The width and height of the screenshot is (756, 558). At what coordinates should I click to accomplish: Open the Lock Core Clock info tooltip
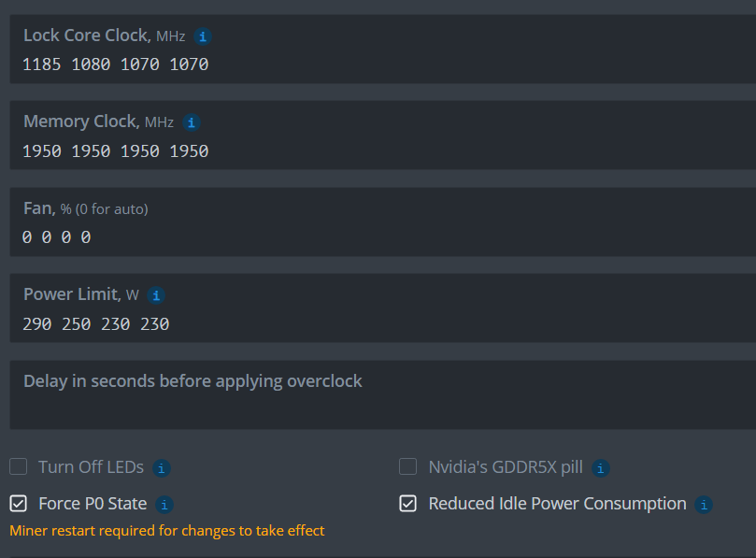pos(203,36)
